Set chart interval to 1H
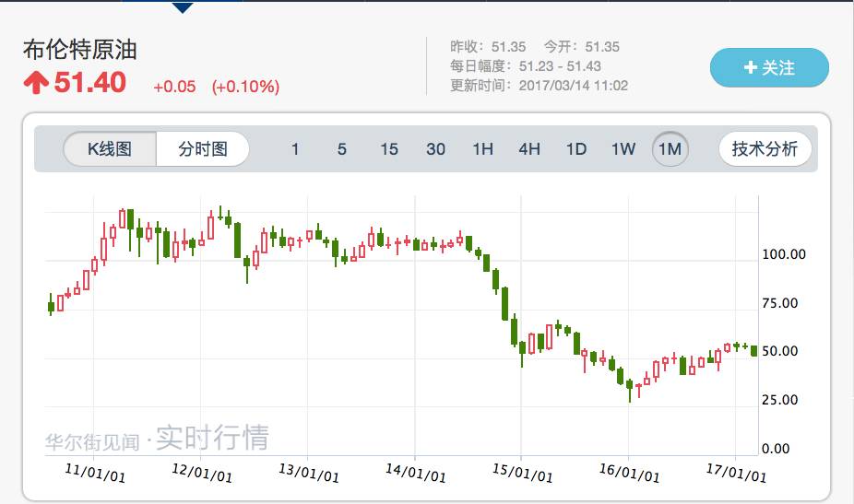 coord(482,148)
